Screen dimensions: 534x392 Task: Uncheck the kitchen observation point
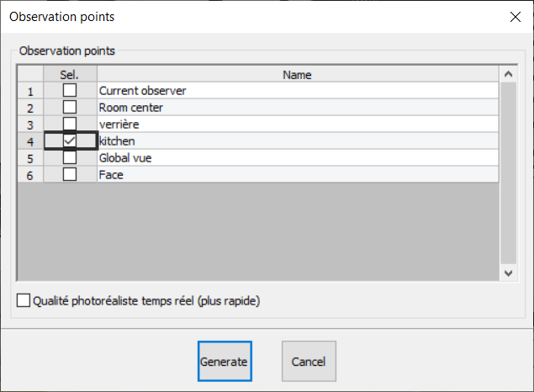click(x=70, y=140)
